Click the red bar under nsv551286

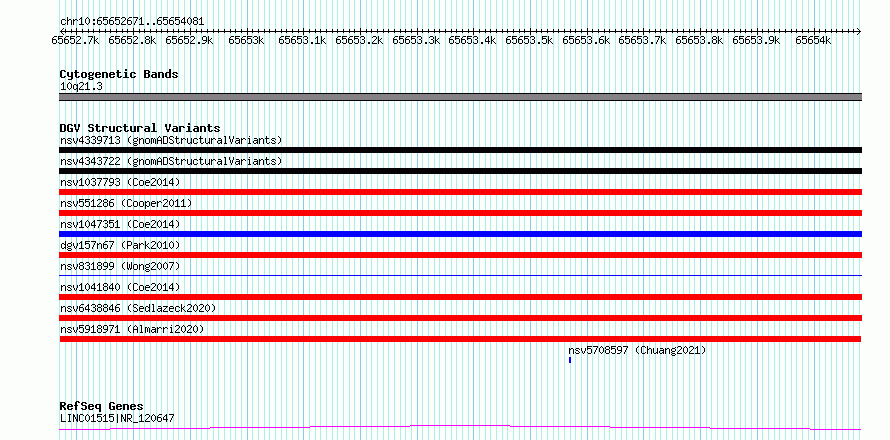tap(460, 213)
